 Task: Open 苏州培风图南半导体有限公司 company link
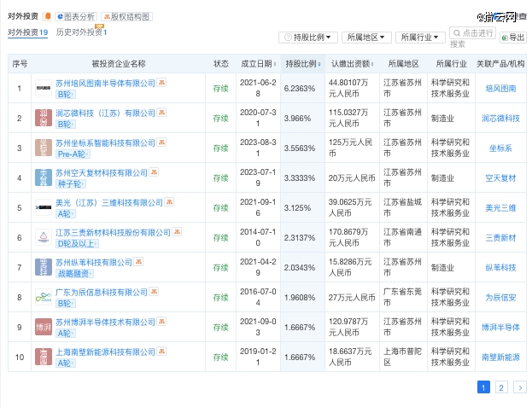[x=105, y=83]
